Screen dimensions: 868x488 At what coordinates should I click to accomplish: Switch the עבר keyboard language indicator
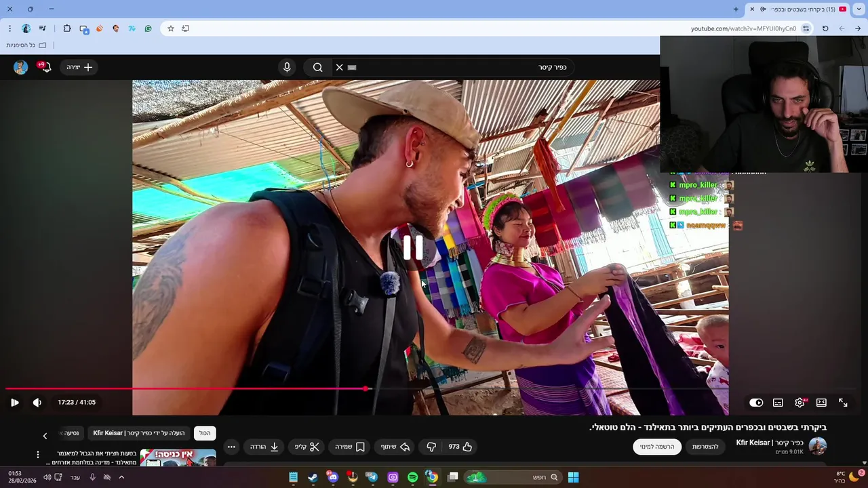[x=75, y=477]
